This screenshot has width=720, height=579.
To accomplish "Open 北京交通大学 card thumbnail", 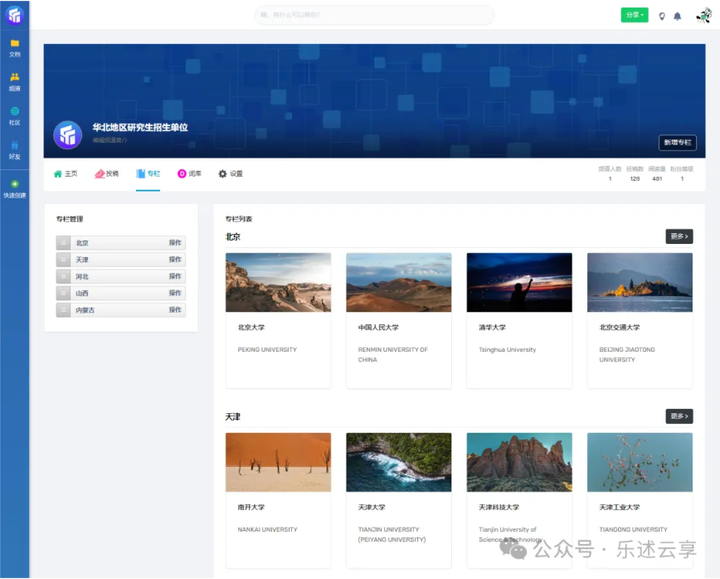I will 640,282.
